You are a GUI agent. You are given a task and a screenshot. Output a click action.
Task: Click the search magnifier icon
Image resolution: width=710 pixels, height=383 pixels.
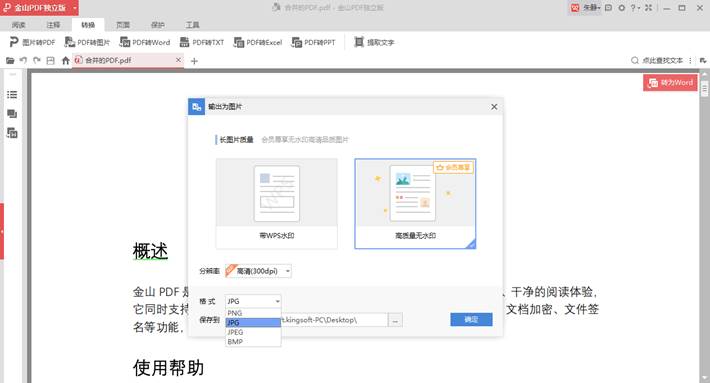(635, 60)
